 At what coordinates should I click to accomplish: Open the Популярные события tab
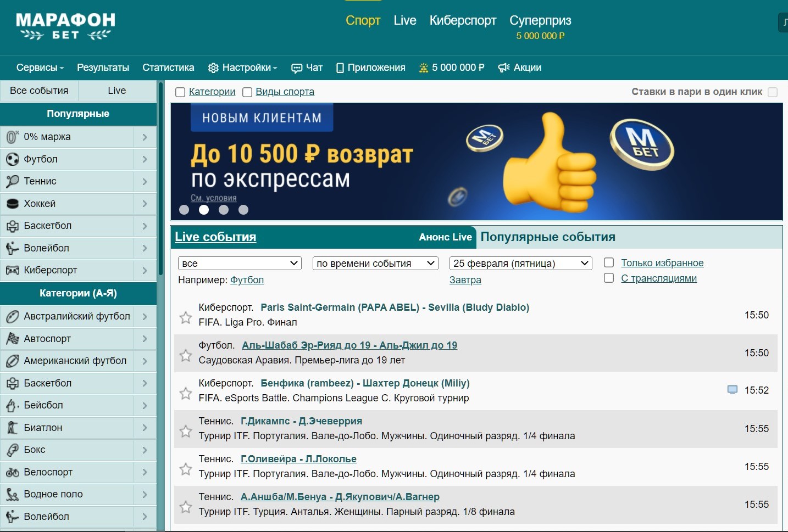(548, 237)
